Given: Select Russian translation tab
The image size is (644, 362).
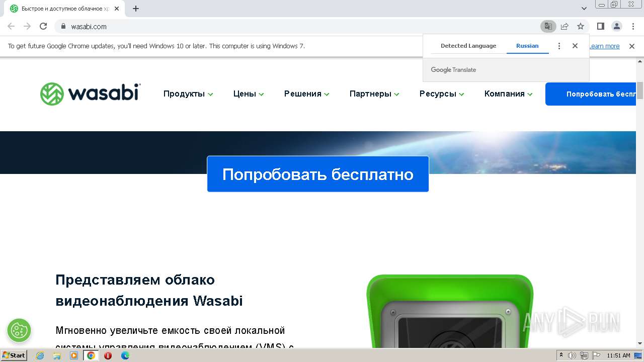Looking at the screenshot, I should (527, 46).
